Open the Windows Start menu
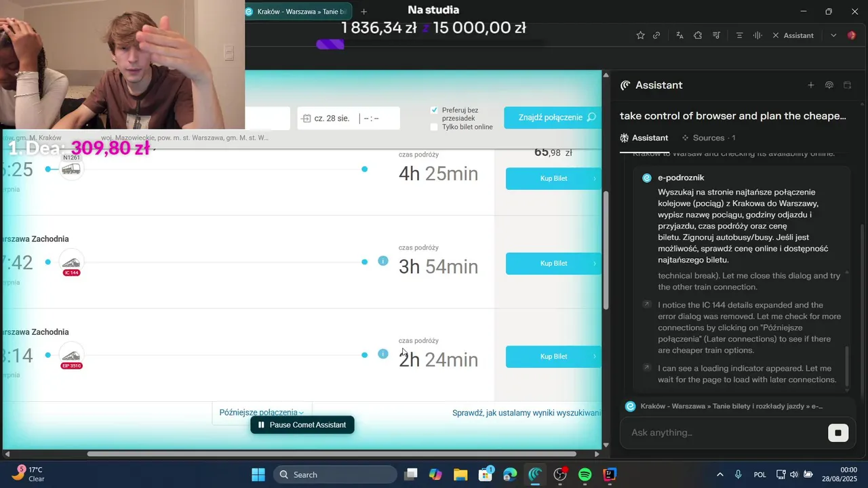 point(258,474)
